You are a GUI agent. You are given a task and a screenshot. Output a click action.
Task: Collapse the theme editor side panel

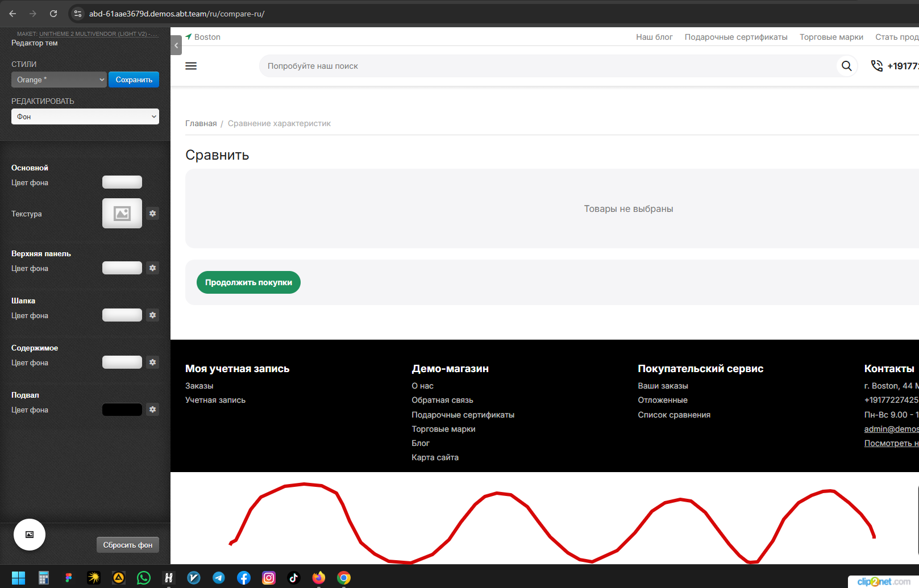click(176, 45)
